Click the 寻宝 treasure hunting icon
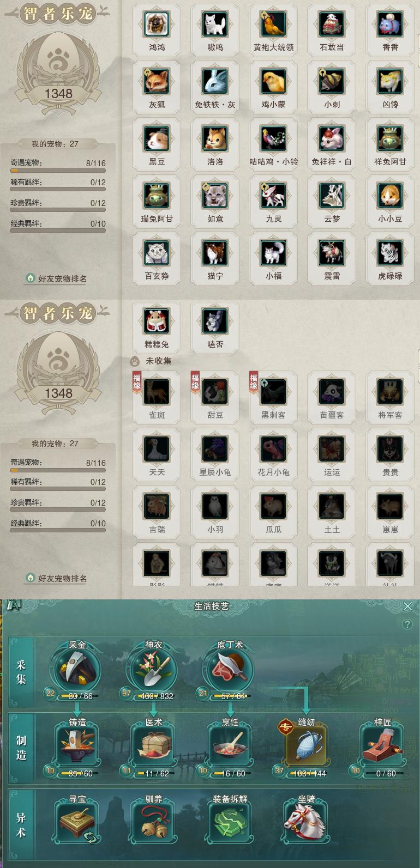Image resolution: width=420 pixels, height=868 pixels. 77,823
